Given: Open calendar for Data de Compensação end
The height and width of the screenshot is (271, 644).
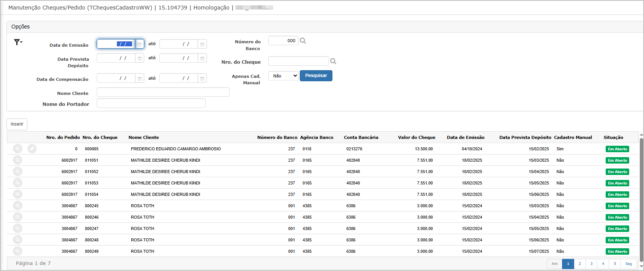Looking at the screenshot, I should (202, 78).
